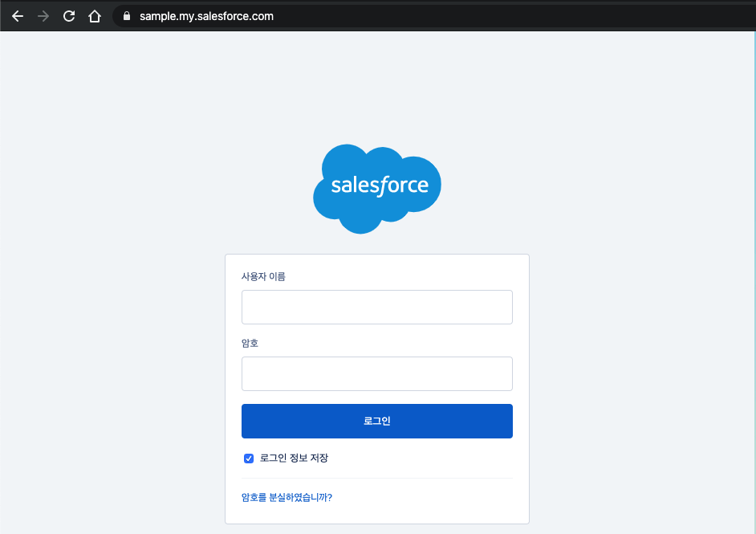Go to the browser home page icon
This screenshot has height=534, width=756.
click(95, 16)
